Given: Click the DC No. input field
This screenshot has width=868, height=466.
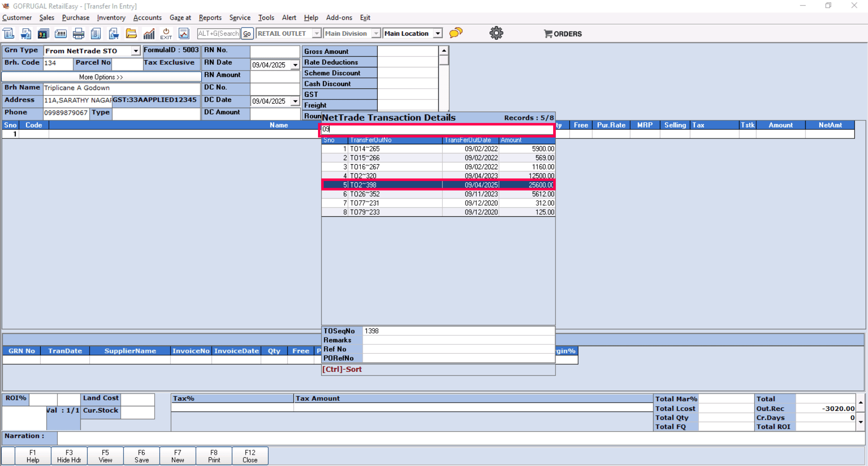Looking at the screenshot, I should [275, 88].
